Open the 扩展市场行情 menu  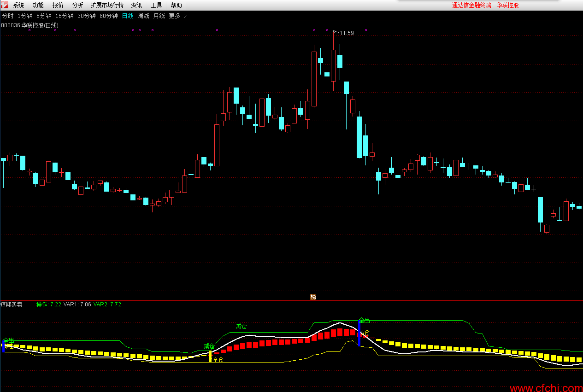point(107,6)
